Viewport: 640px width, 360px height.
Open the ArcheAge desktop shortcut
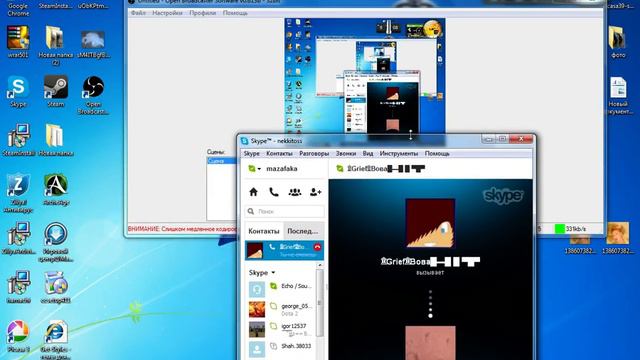click(x=56, y=189)
